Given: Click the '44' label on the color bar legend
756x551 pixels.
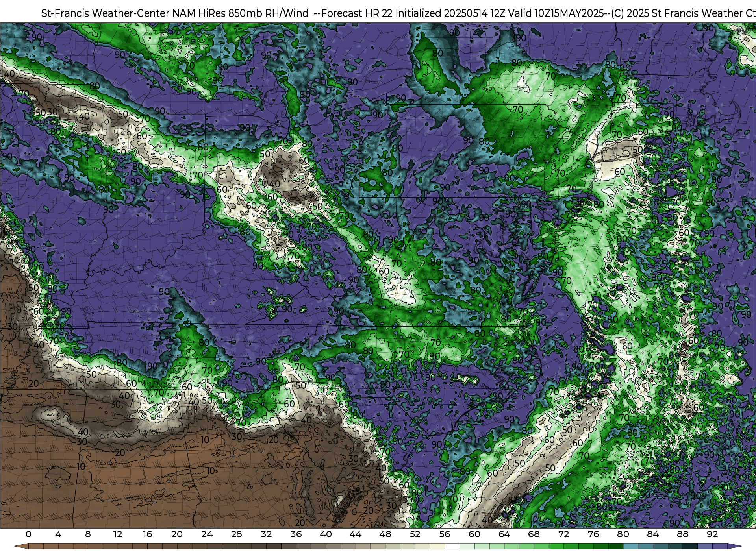Looking at the screenshot, I should [x=356, y=534].
